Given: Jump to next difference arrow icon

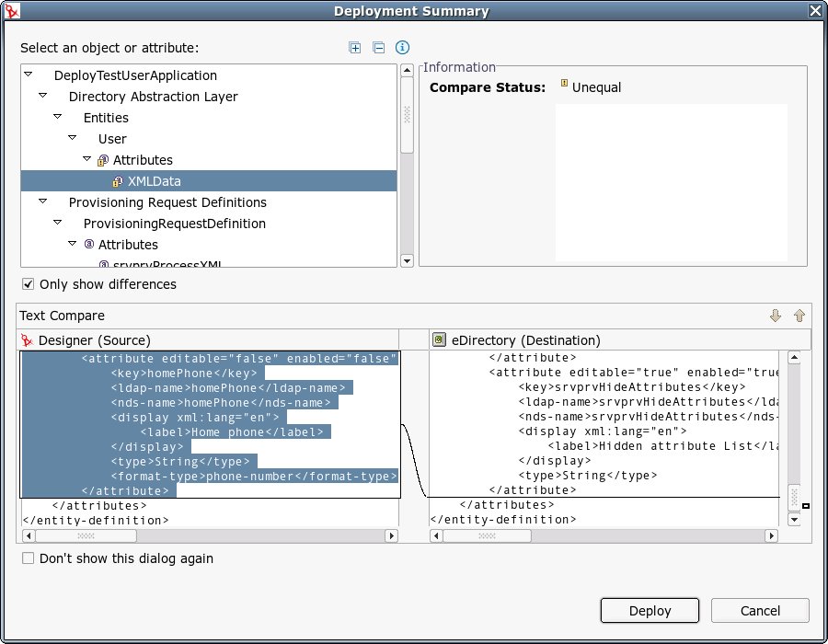Looking at the screenshot, I should pos(776,316).
